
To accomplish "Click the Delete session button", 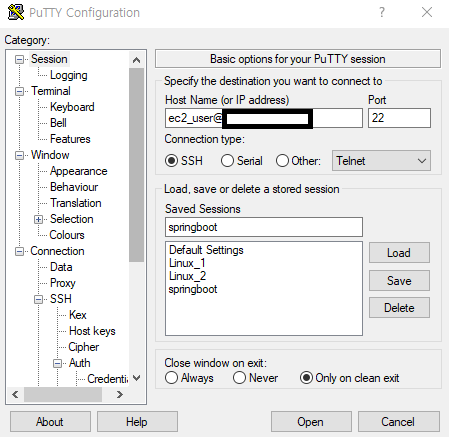I will (x=399, y=308).
